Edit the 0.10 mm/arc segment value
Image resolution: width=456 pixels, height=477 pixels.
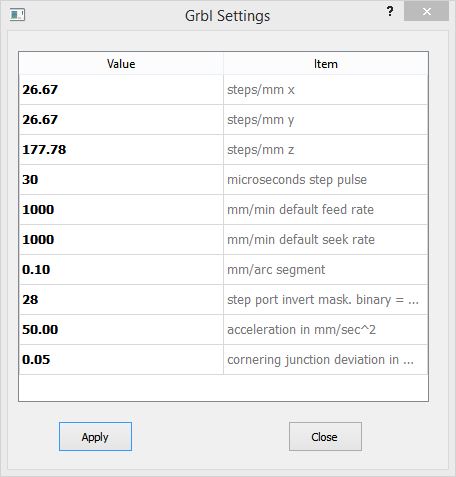[121, 270]
